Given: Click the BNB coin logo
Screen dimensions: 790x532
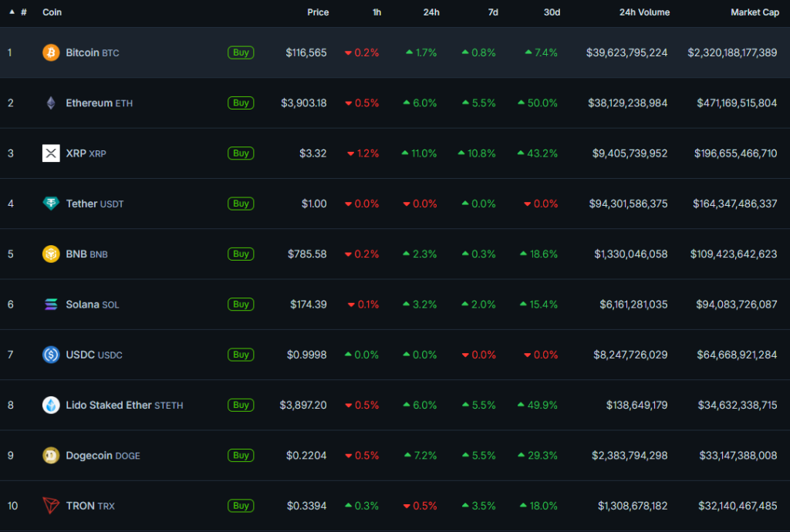Looking at the screenshot, I should click(49, 253).
